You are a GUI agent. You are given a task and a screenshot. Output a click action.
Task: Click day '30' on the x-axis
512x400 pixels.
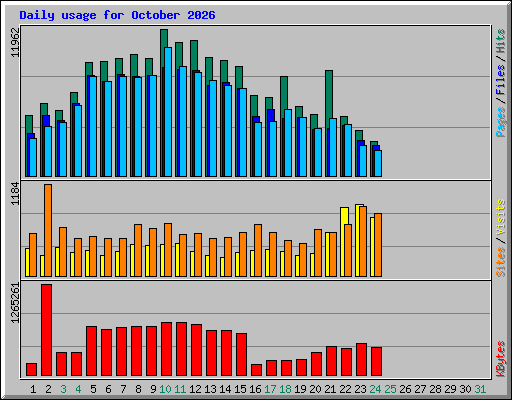pyautogui.click(x=465, y=389)
